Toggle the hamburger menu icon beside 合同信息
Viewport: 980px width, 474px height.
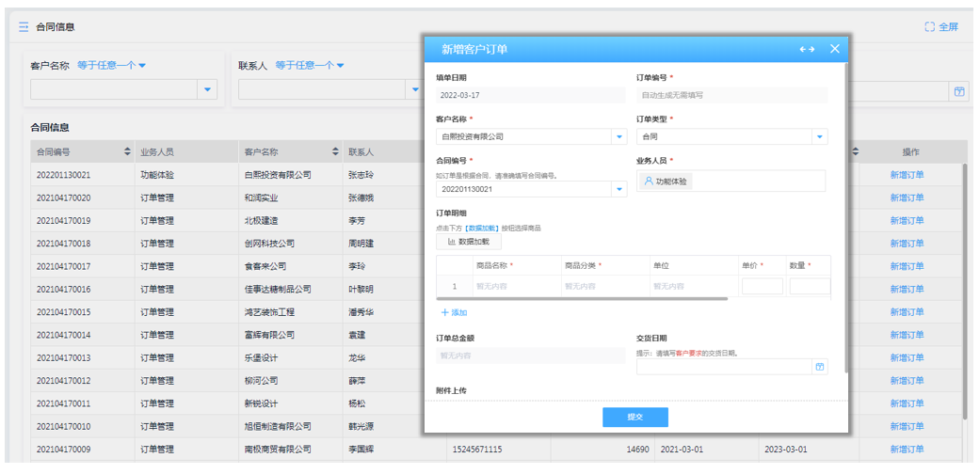24,27
